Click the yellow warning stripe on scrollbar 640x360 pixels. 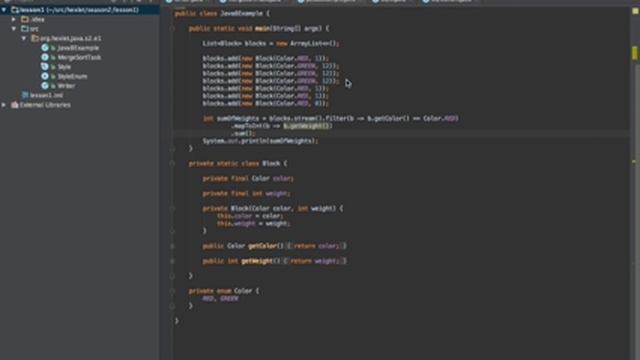click(635, 53)
